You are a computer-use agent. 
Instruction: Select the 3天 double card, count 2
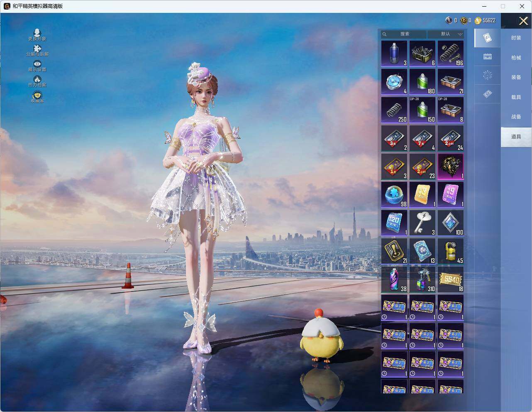[394, 138]
